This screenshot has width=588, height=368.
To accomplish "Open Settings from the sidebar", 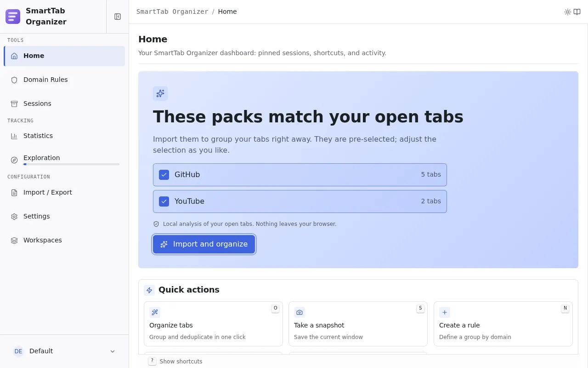I will point(64,217).
